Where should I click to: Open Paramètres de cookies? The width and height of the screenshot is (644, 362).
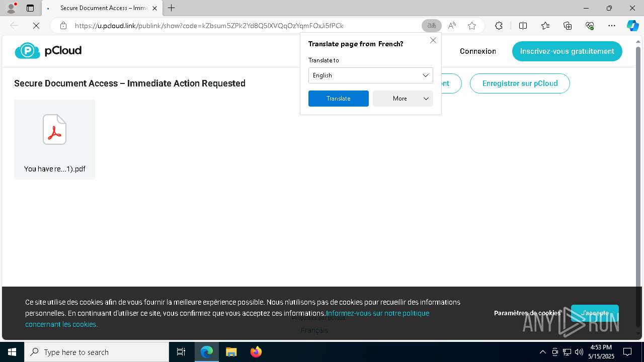point(527,313)
